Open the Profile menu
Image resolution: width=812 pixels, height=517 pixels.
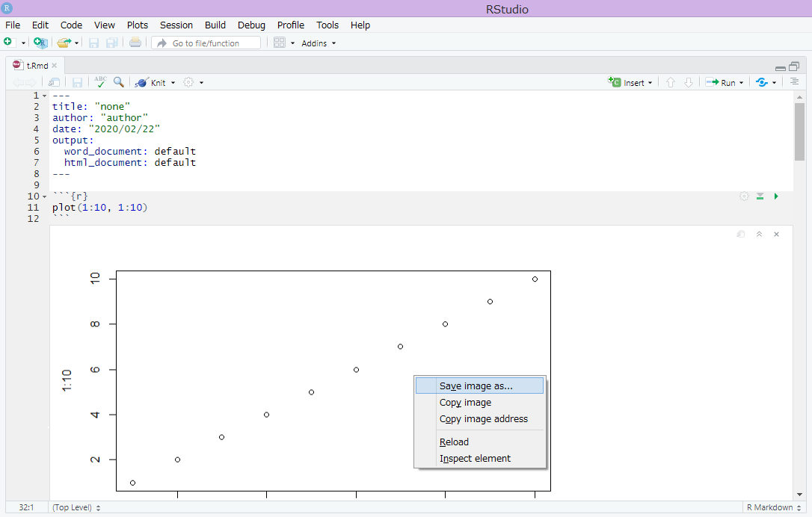tap(291, 25)
